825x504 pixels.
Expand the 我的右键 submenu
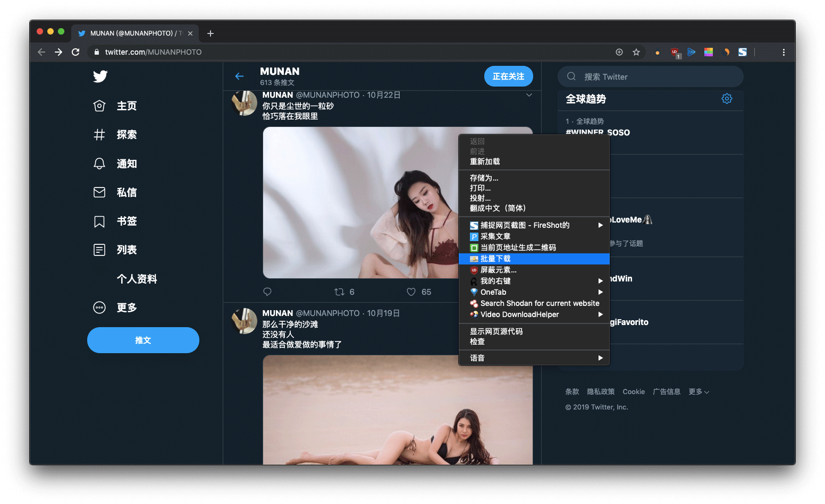(x=601, y=281)
